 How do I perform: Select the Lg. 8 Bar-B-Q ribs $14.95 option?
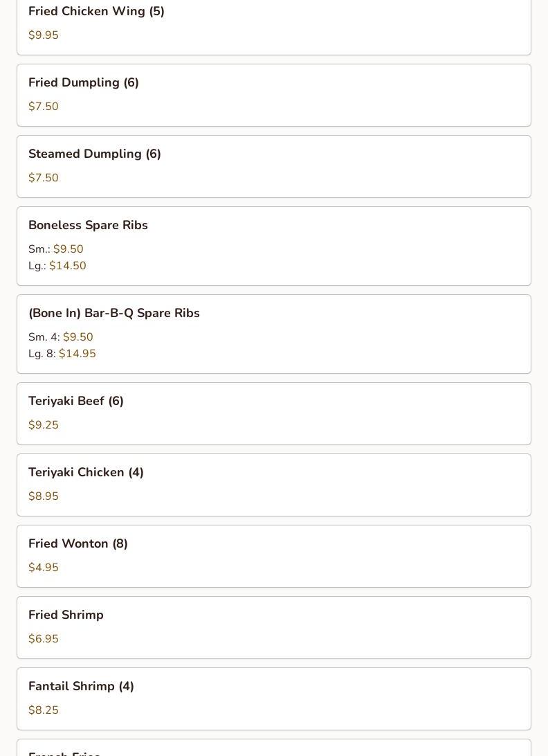(62, 353)
